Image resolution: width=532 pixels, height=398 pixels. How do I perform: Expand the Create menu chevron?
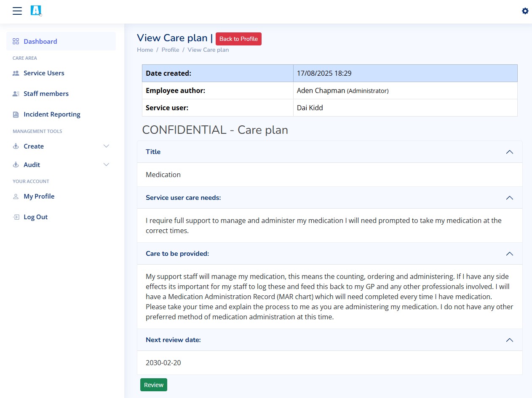[106, 146]
